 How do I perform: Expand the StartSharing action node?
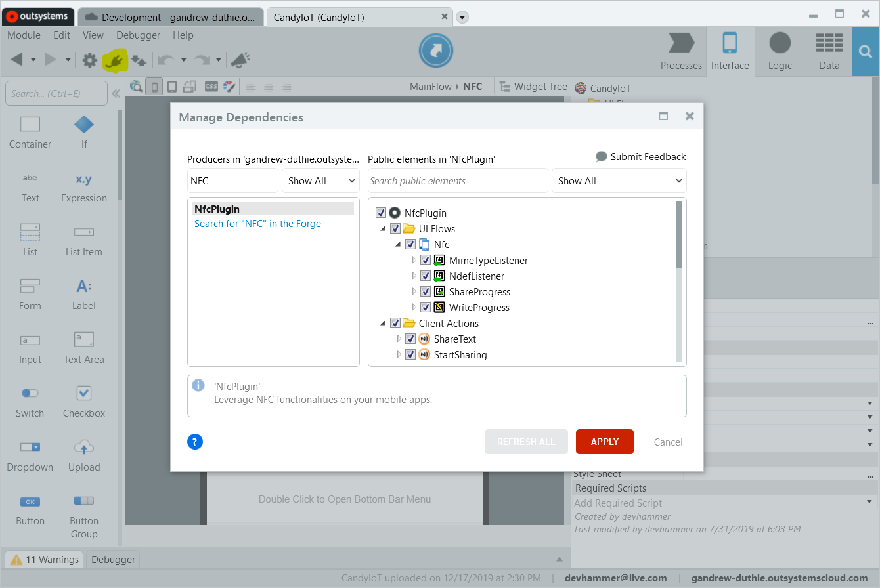point(399,354)
